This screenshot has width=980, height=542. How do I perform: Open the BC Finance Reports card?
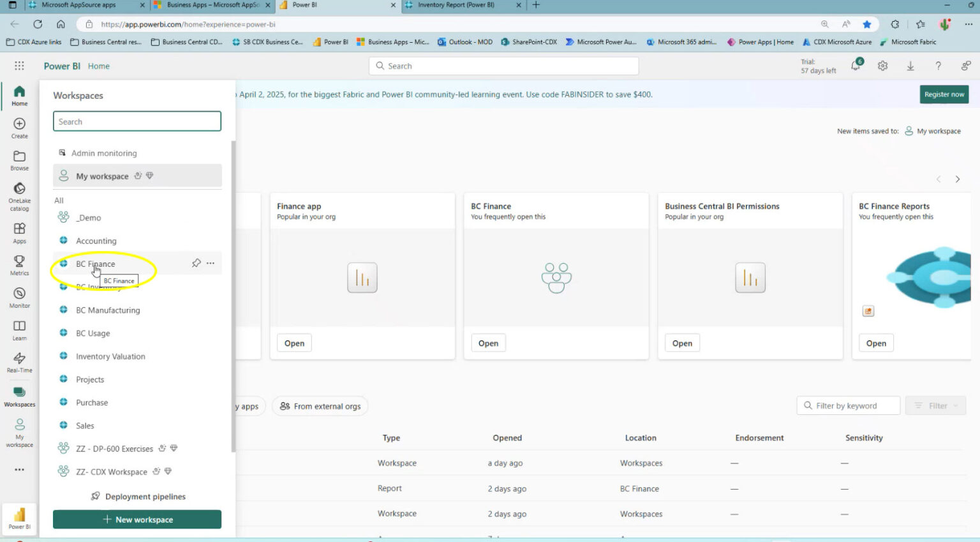876,343
